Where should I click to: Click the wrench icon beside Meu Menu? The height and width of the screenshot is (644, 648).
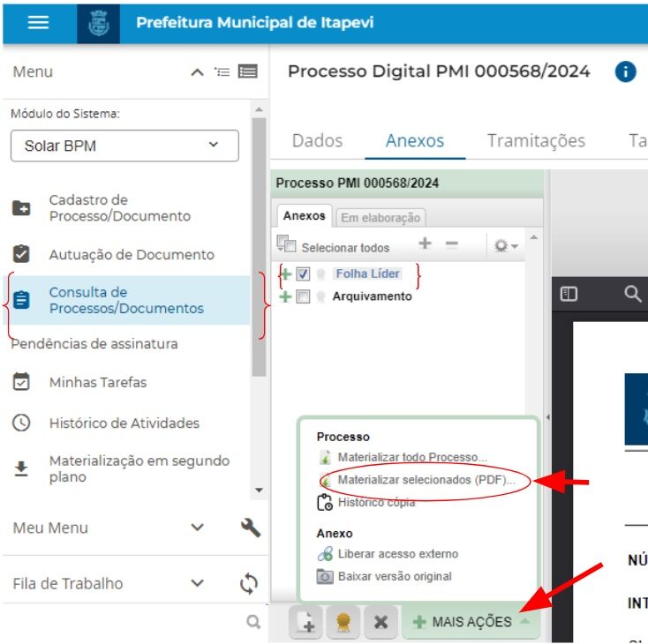click(250, 528)
